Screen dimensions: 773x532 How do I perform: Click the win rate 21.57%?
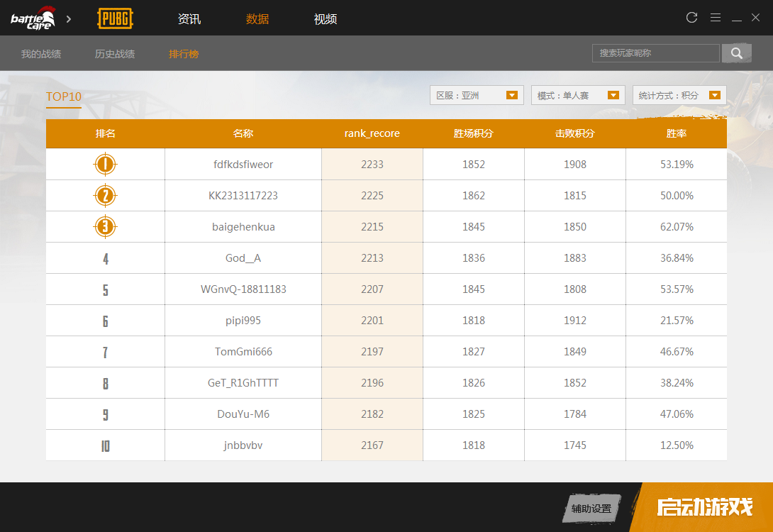click(x=677, y=321)
